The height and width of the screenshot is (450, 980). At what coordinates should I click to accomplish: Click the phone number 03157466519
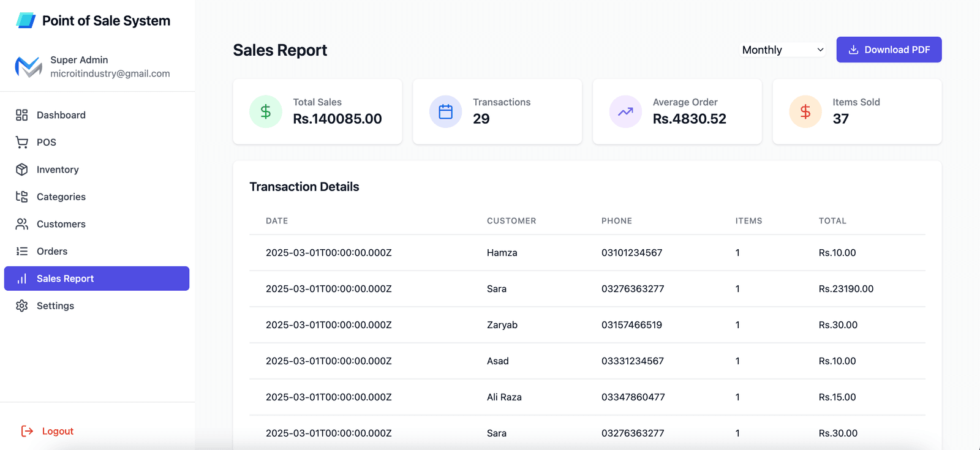pyautogui.click(x=631, y=325)
